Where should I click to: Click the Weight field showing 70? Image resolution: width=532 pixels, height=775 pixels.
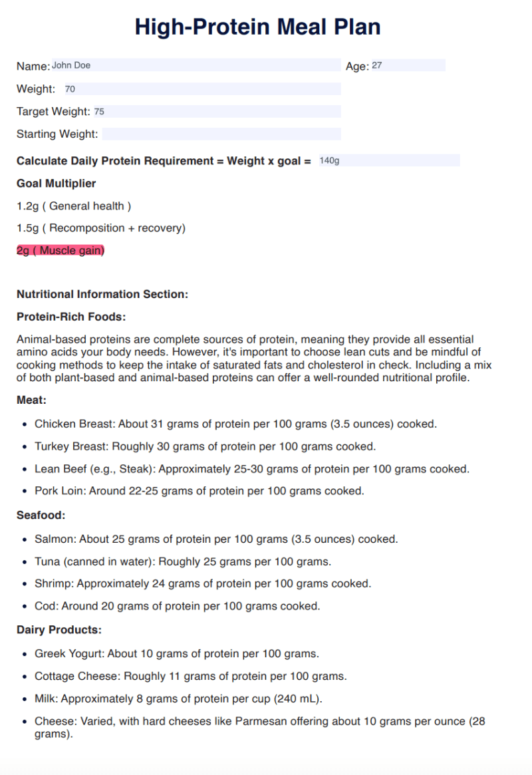tap(199, 88)
